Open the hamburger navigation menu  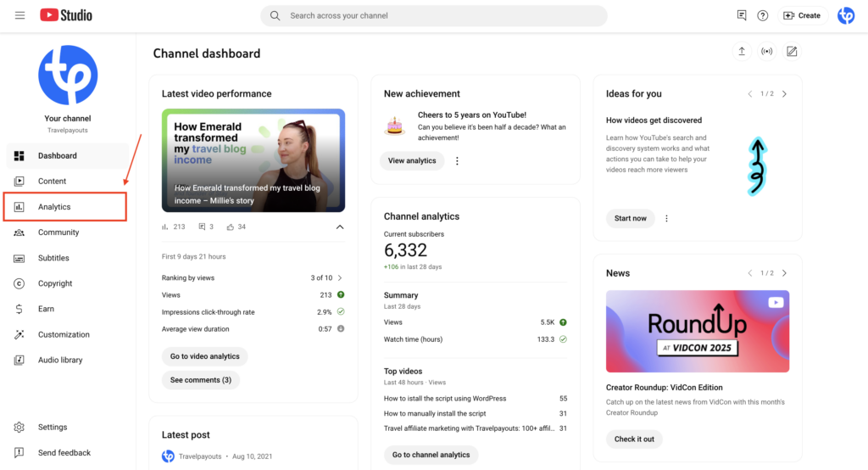tap(19, 15)
